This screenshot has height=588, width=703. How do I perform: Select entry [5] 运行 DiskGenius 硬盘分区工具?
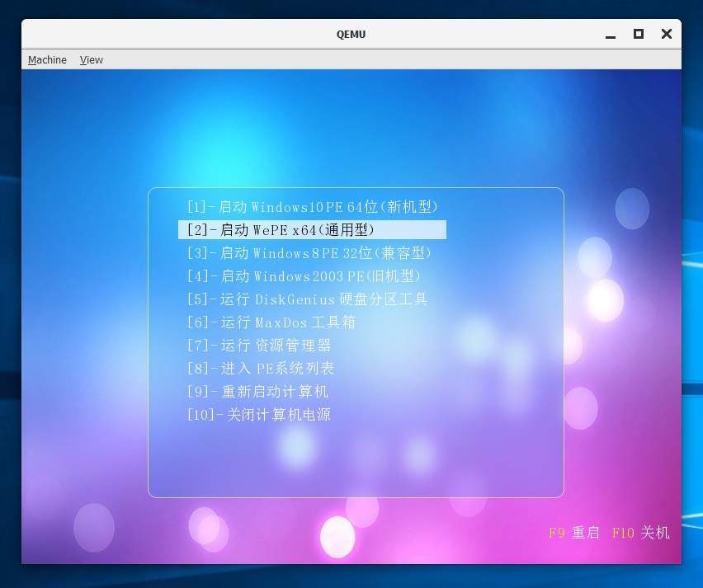(307, 299)
